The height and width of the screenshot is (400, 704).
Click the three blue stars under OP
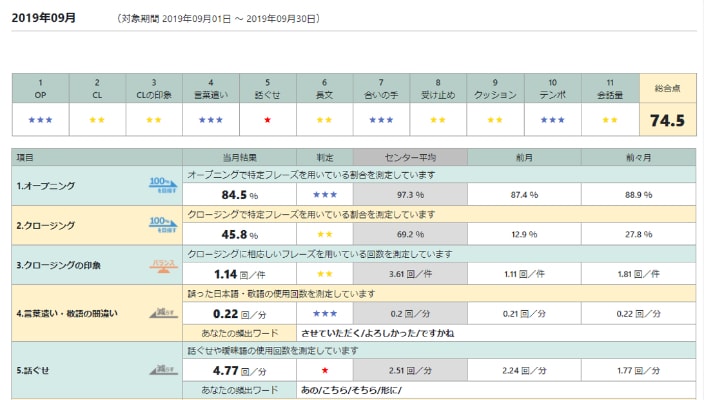point(40,120)
